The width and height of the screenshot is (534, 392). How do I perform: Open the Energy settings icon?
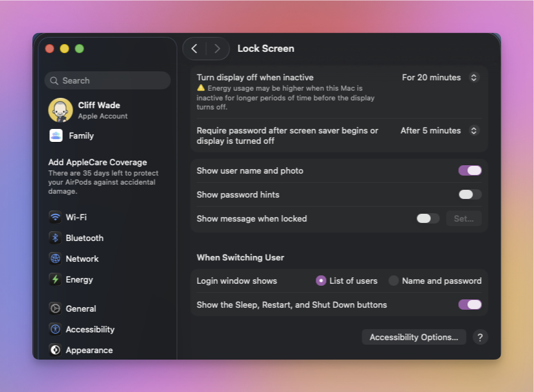tap(56, 279)
